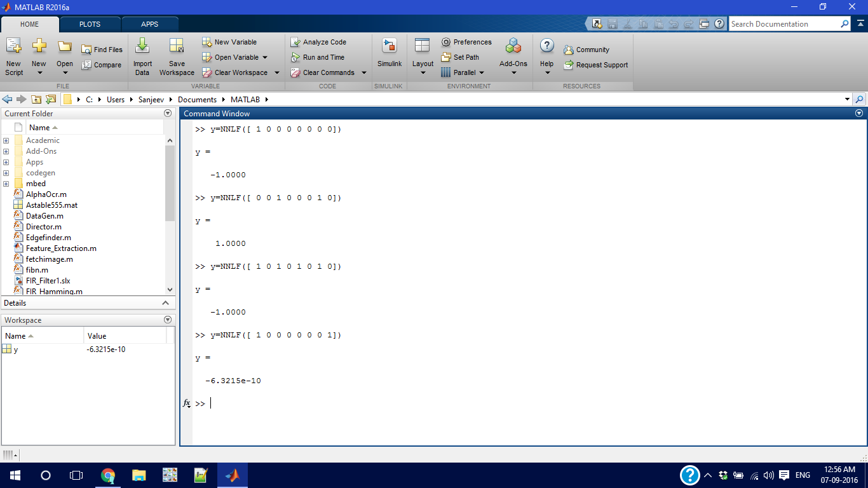
Task: Click Run and Time
Action: [x=317, y=57]
